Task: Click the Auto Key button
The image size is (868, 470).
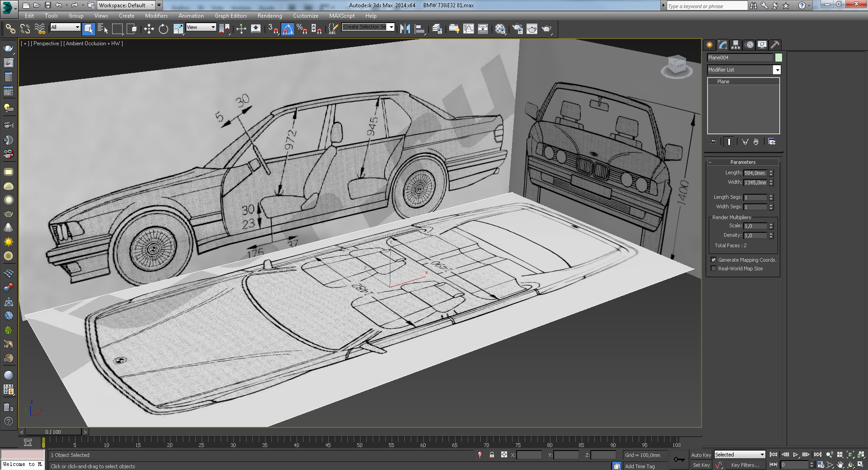Action: click(701, 455)
